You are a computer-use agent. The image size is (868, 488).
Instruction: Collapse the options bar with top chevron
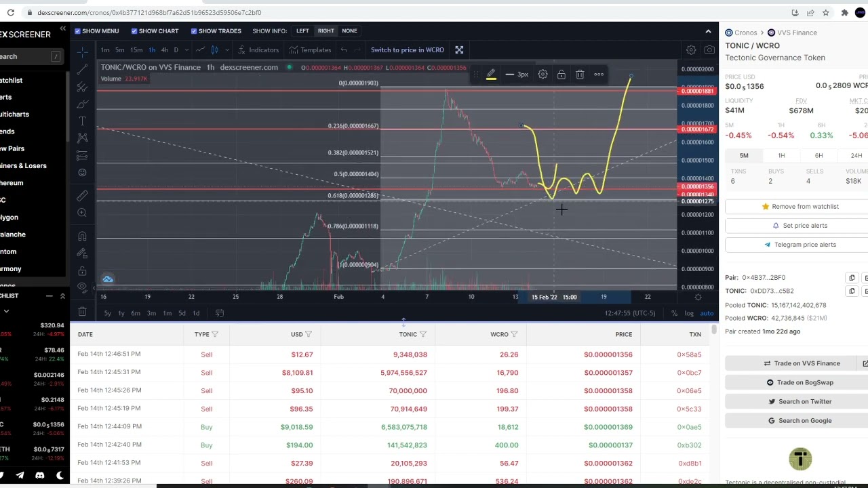(708, 31)
